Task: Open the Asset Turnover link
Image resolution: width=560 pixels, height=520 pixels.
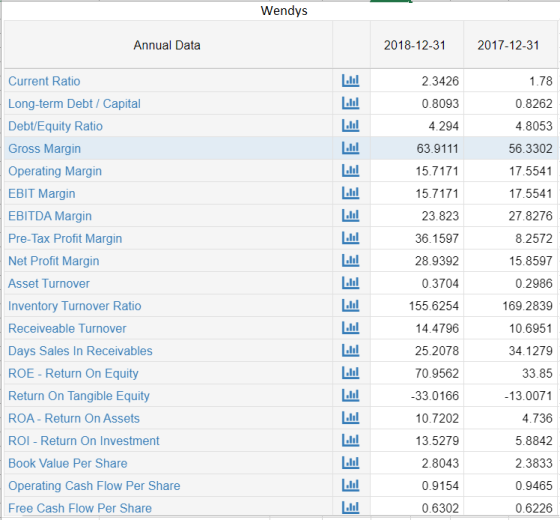Action: [x=49, y=284]
